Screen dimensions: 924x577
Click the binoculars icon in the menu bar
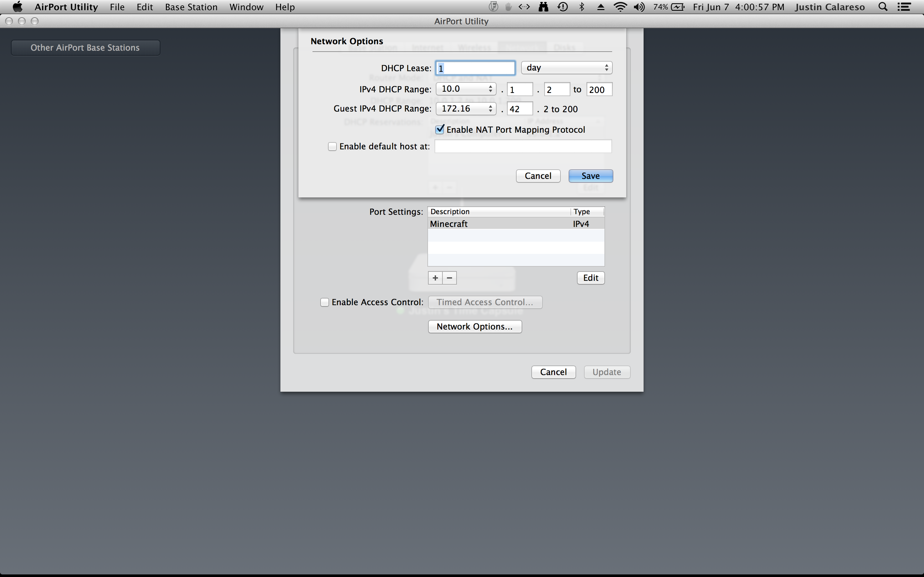[543, 7]
